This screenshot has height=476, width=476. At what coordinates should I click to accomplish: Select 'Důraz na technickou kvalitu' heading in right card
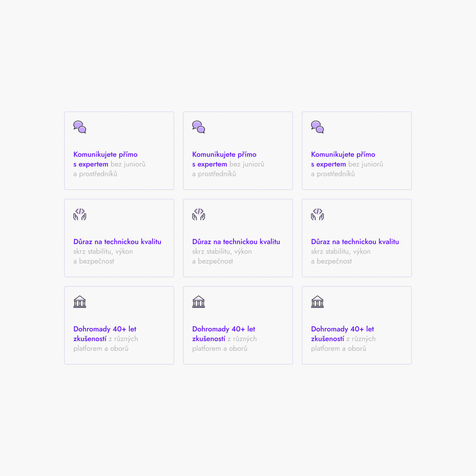pyautogui.click(x=355, y=242)
